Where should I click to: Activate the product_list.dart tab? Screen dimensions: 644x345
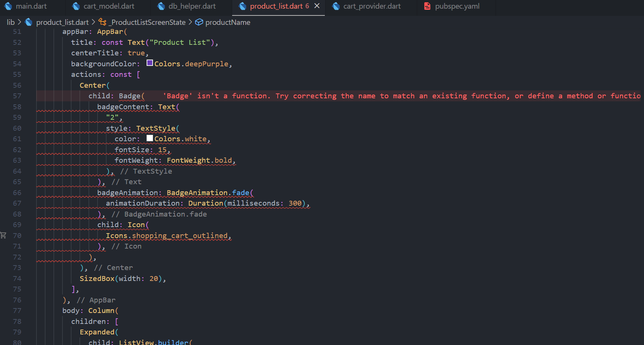pyautogui.click(x=278, y=6)
